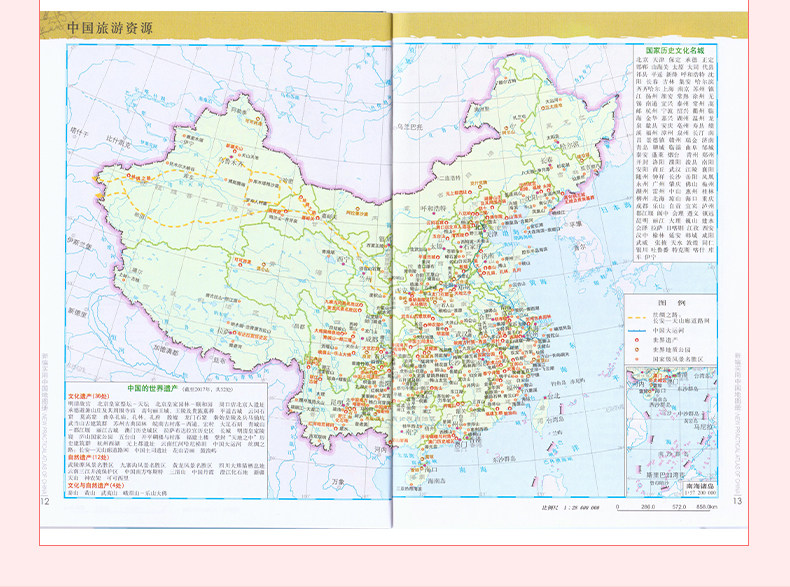Click the city label "乌鲁木齐"
790x587 pixels.
(x=229, y=162)
